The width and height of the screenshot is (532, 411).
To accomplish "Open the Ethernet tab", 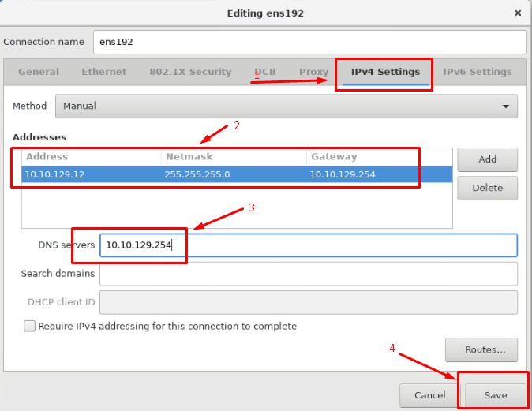I will coord(103,72).
